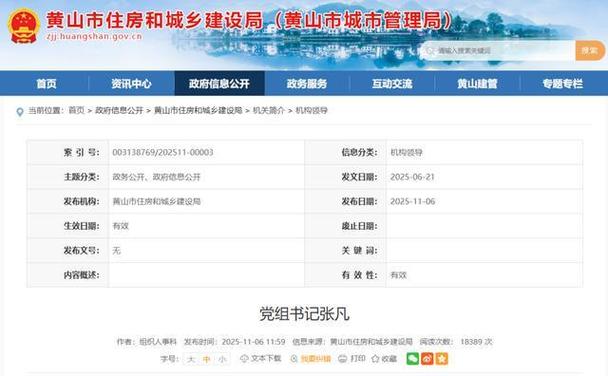This screenshot has width=608, height=376.
Task: Click the location pin icon in breadcrumb
Action: point(20,112)
